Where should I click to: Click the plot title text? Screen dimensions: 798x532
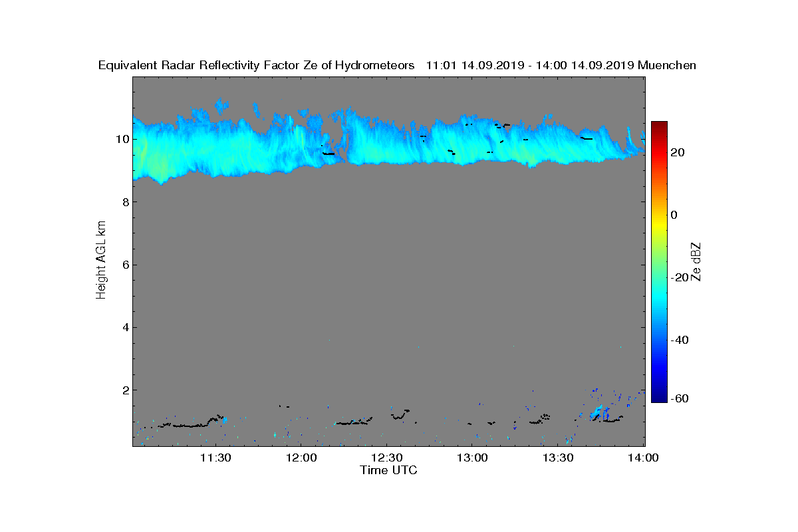pyautogui.click(x=397, y=65)
